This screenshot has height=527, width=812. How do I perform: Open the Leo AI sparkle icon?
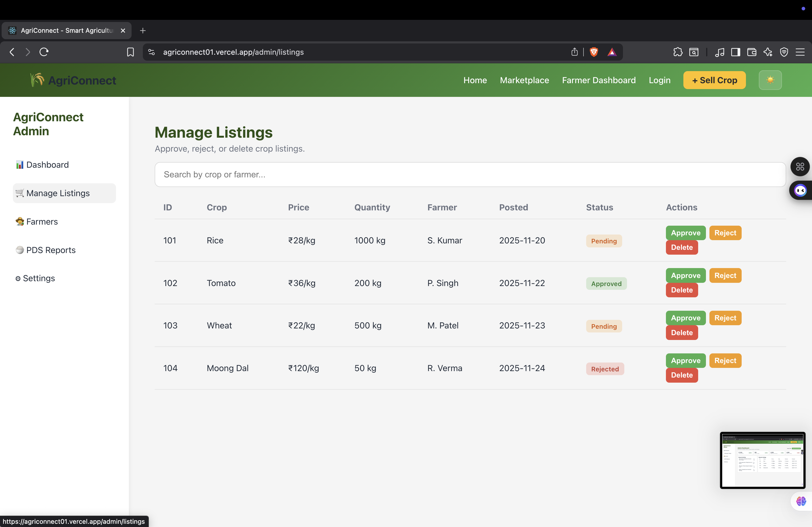pos(768,52)
